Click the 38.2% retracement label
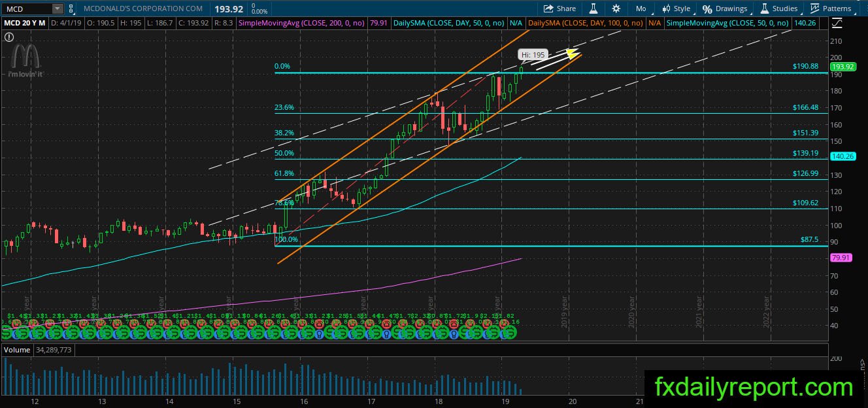Screen dimensions: 868x408 pos(284,133)
